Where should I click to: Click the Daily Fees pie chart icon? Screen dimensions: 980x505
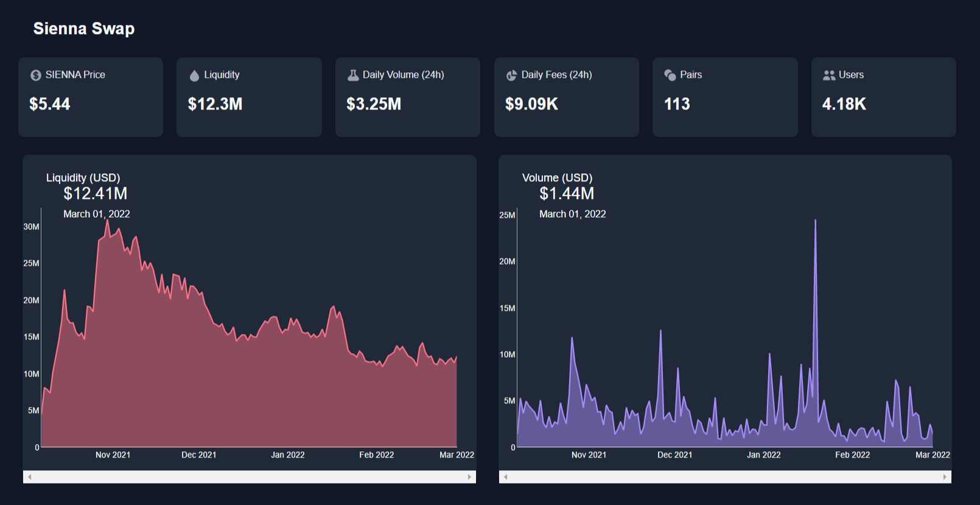point(512,75)
